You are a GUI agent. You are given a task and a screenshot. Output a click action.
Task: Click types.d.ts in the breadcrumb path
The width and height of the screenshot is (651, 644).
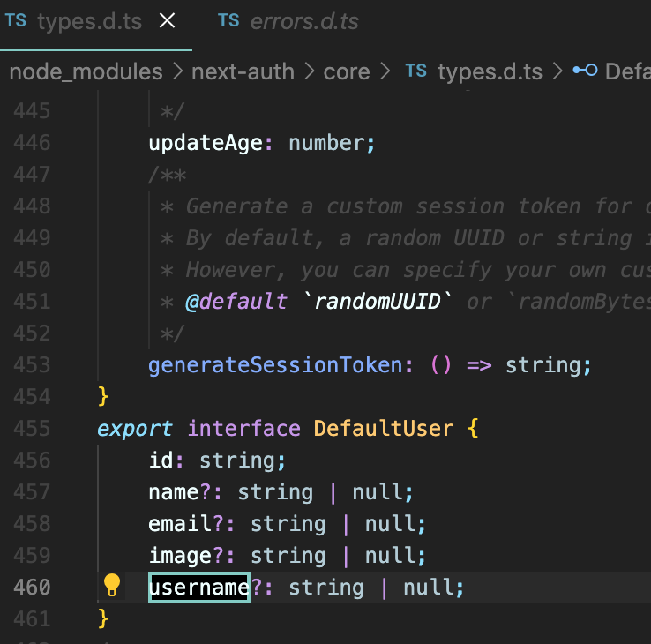[x=490, y=71]
